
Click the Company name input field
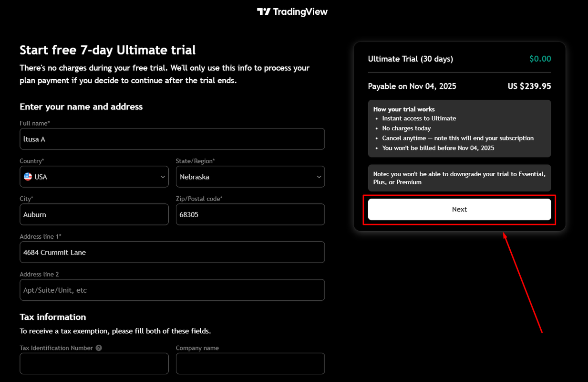250,363
